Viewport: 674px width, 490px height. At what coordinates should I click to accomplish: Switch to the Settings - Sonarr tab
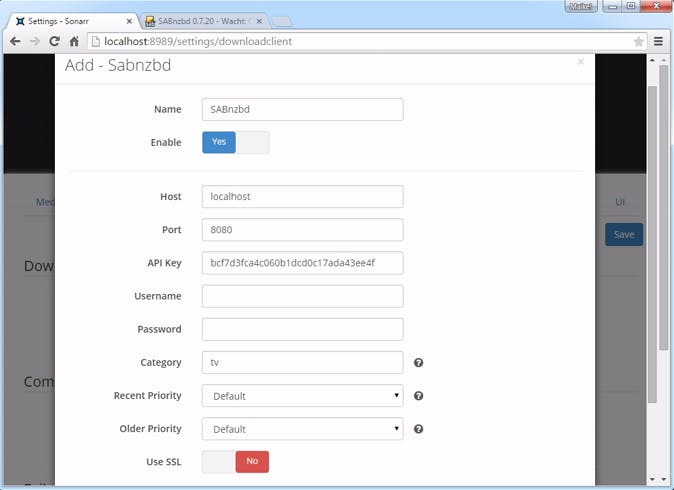(71, 21)
